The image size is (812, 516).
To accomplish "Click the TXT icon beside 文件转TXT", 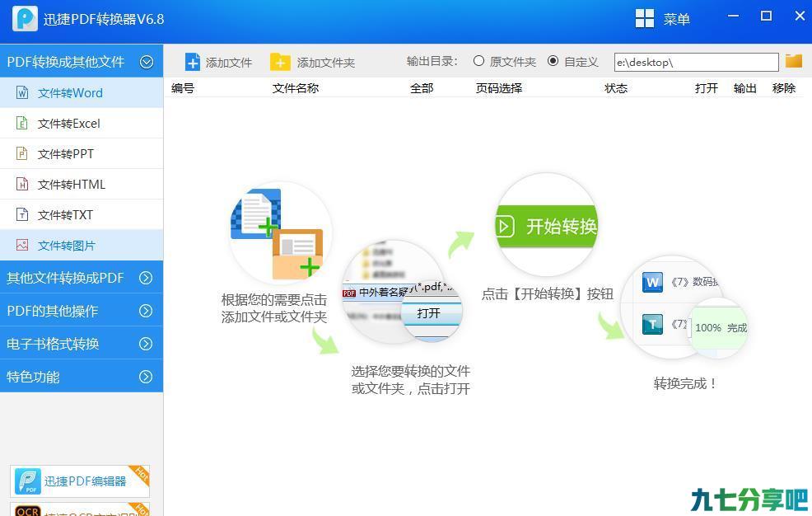I will 22,214.
